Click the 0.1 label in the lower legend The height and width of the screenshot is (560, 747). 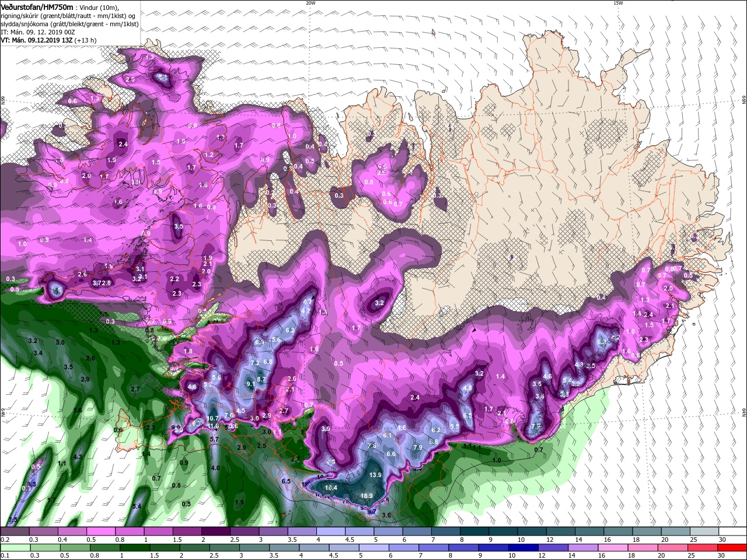(5, 556)
